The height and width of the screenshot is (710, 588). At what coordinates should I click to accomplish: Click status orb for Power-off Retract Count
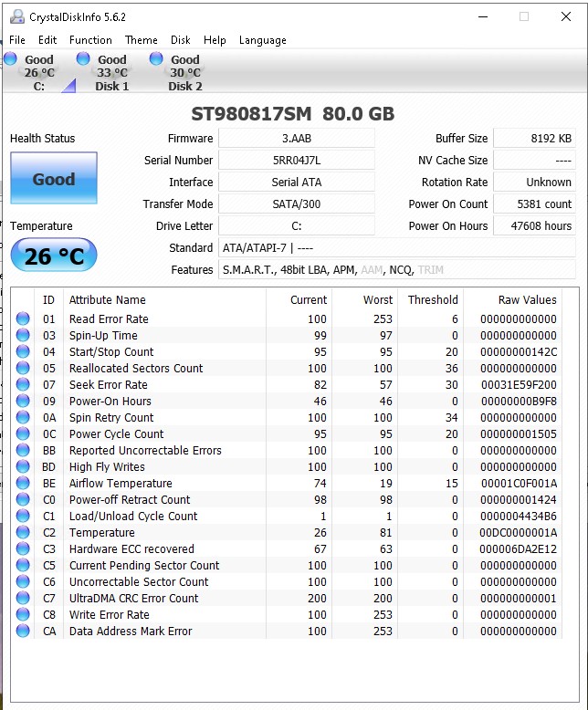click(23, 499)
